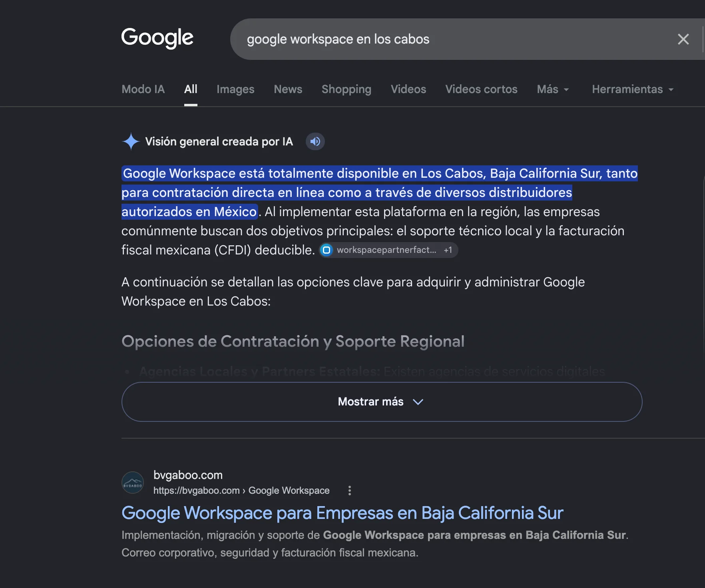Viewport: 705px width, 588px height.
Task: Play the AI overview audio speaker icon
Action: click(x=315, y=141)
